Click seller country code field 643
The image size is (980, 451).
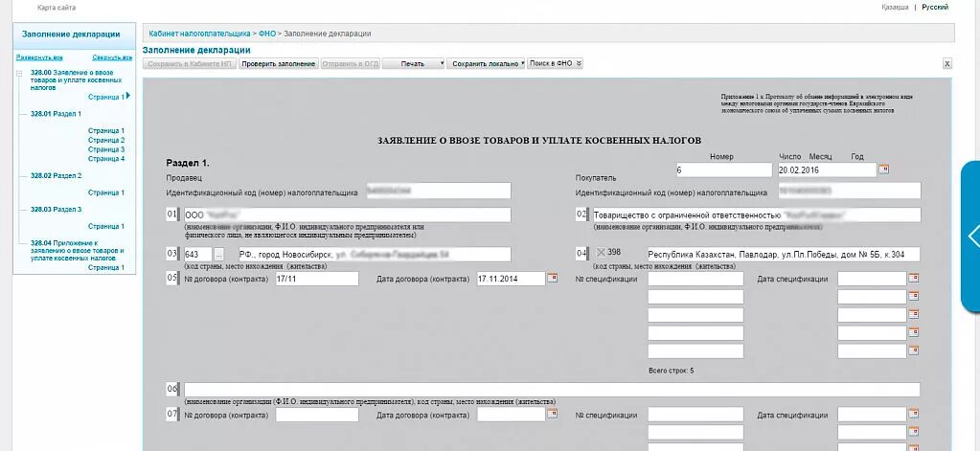(x=197, y=255)
